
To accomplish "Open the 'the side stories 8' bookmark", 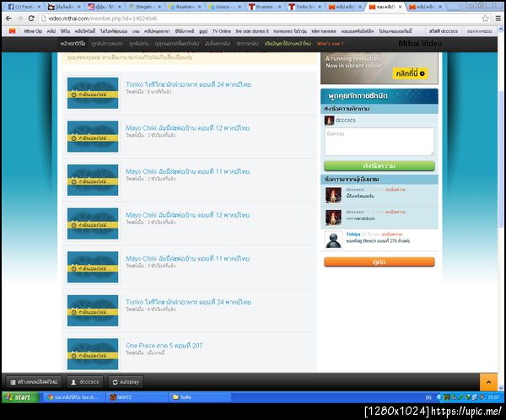I will (251, 31).
